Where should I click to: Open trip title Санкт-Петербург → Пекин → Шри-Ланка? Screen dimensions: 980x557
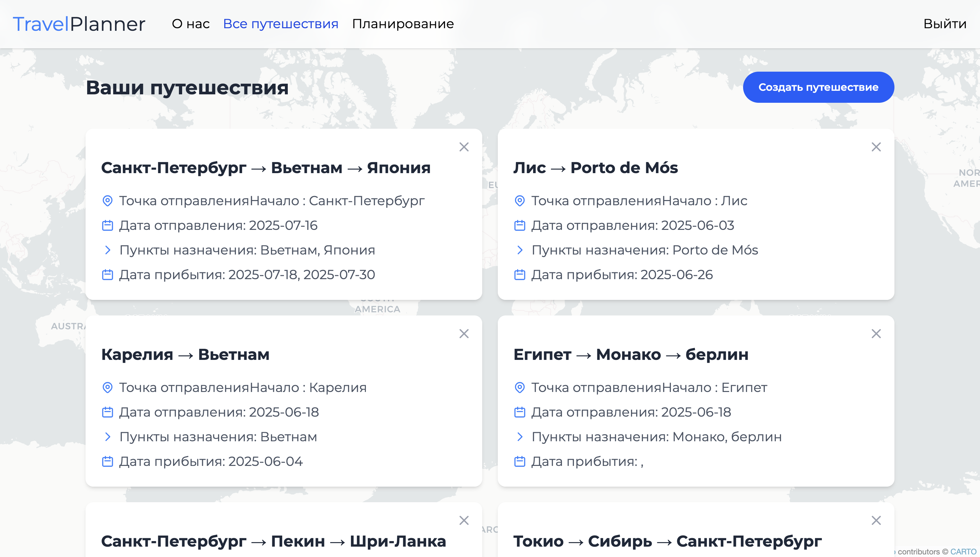point(274,541)
